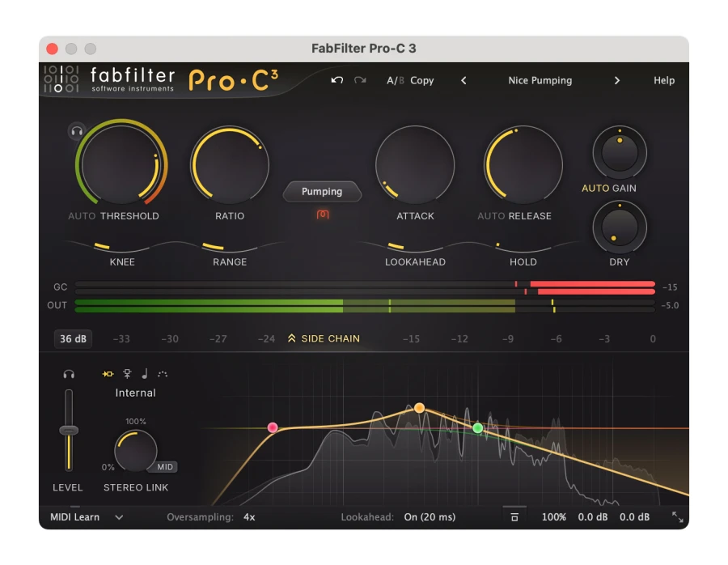
Task: Select the Internal side chain input icon
Action: [108, 374]
